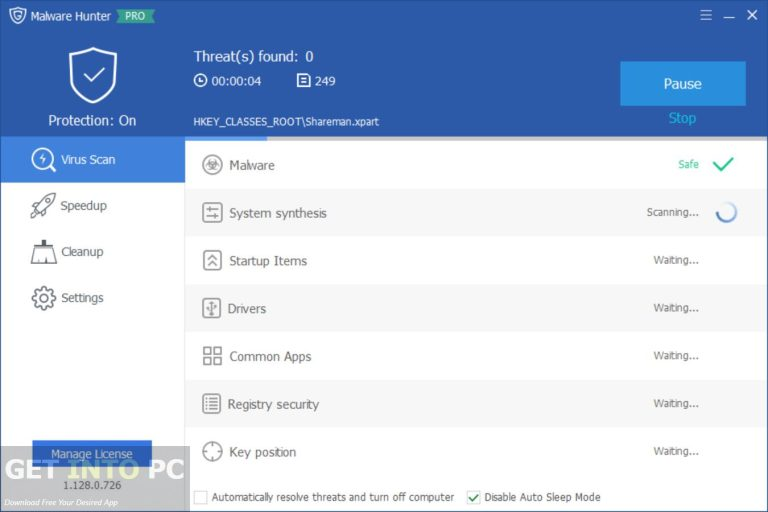
Task: Click the Manage License button
Action: 92,454
